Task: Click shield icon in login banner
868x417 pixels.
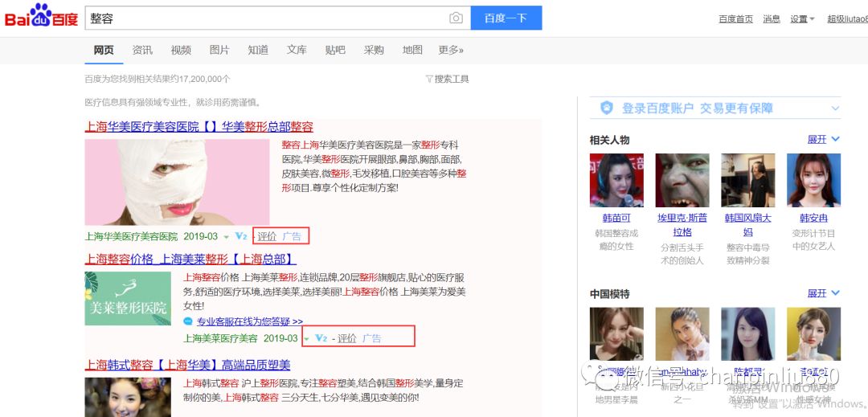Action: coord(607,108)
